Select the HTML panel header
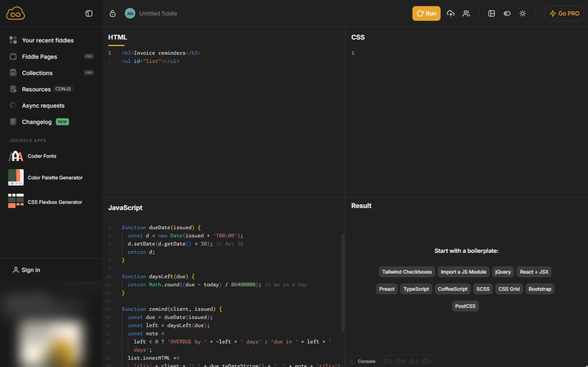This screenshot has height=367, width=588. (117, 37)
